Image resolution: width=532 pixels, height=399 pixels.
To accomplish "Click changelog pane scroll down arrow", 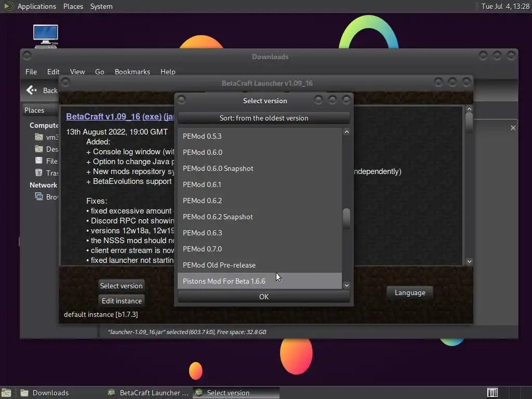I will coord(469,261).
